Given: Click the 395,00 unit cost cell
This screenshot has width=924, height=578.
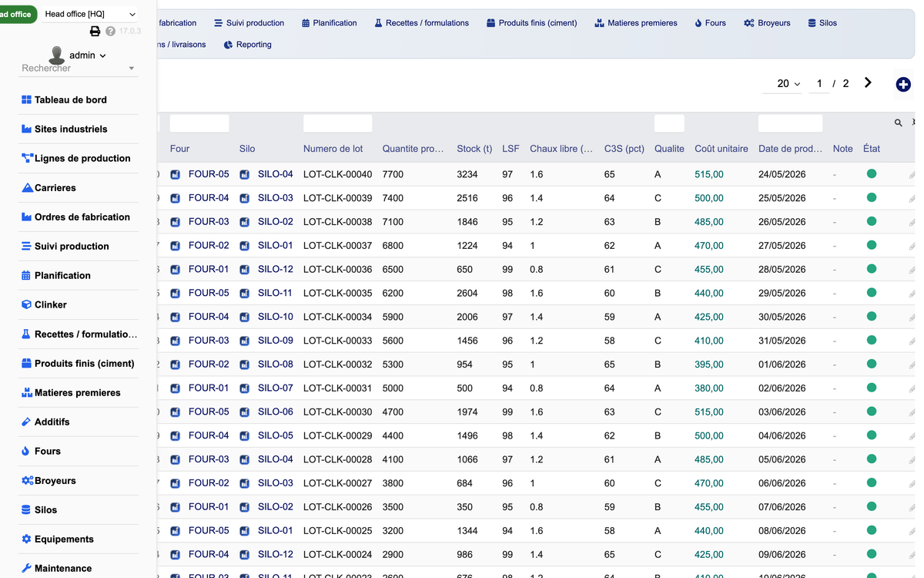Looking at the screenshot, I should pyautogui.click(x=709, y=365).
